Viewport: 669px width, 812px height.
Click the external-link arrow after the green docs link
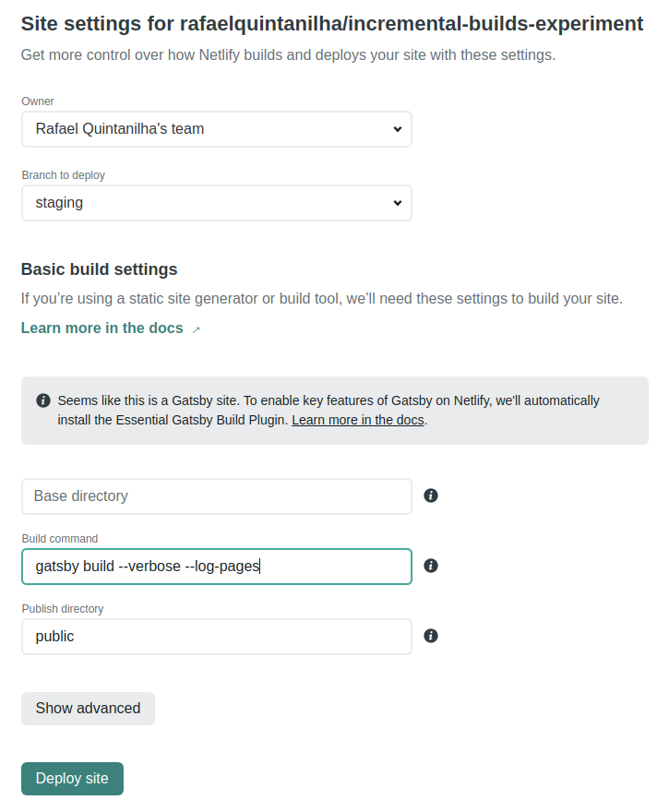pos(196,329)
